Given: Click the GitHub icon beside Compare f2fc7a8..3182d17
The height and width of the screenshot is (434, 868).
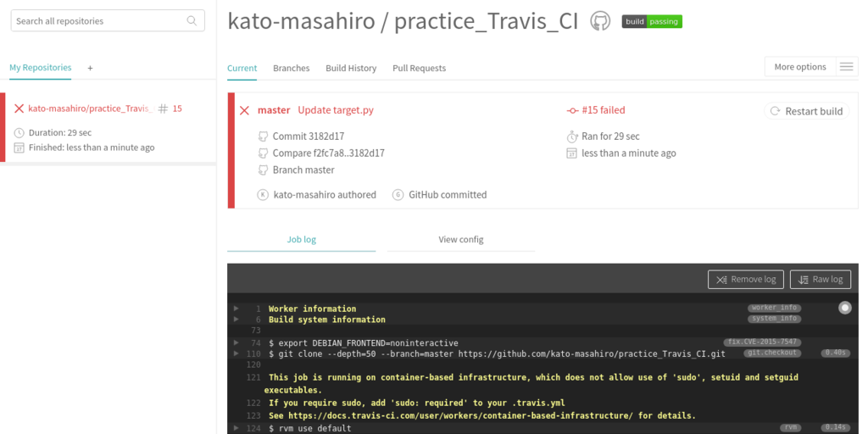Looking at the screenshot, I should 263,153.
